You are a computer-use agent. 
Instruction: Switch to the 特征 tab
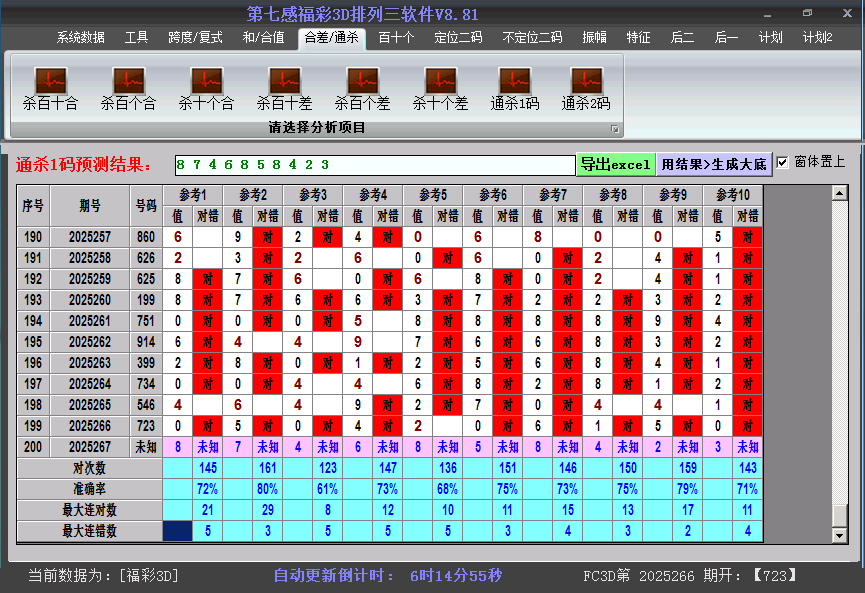tap(641, 38)
